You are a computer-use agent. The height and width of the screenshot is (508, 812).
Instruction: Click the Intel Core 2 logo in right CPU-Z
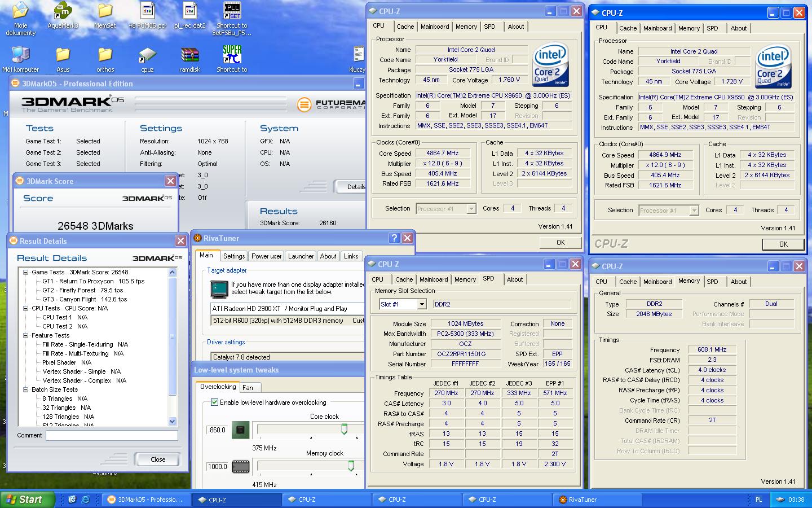(773, 66)
